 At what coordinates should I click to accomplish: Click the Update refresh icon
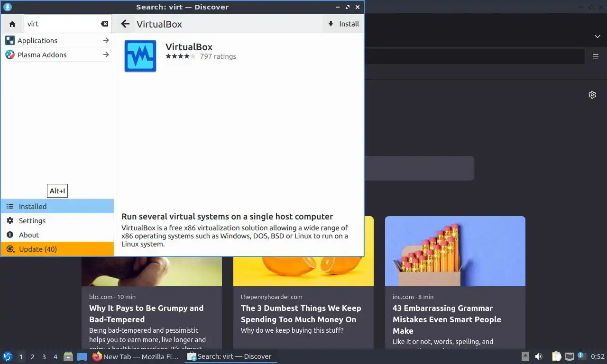coord(10,249)
